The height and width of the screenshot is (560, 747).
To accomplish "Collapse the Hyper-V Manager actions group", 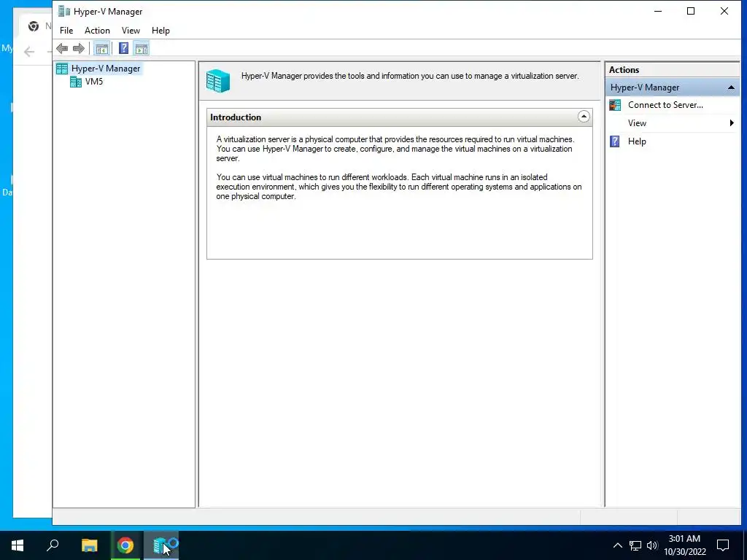I will 731,87.
